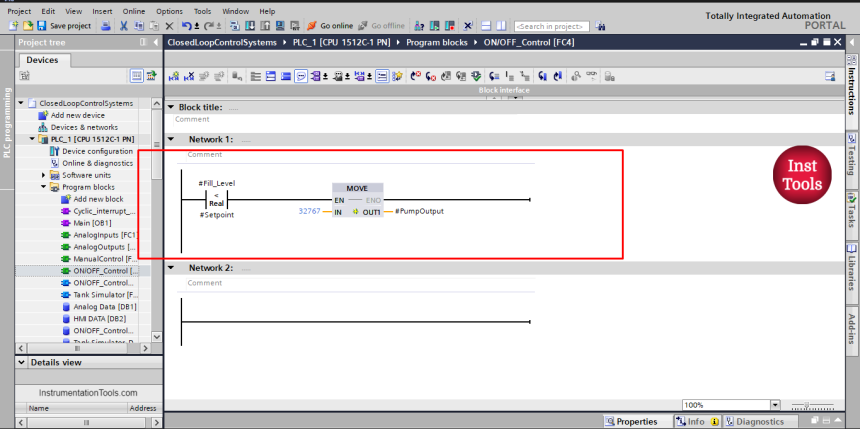The image size is (860, 429).
Task: Open the Project menu
Action: pos(19,11)
